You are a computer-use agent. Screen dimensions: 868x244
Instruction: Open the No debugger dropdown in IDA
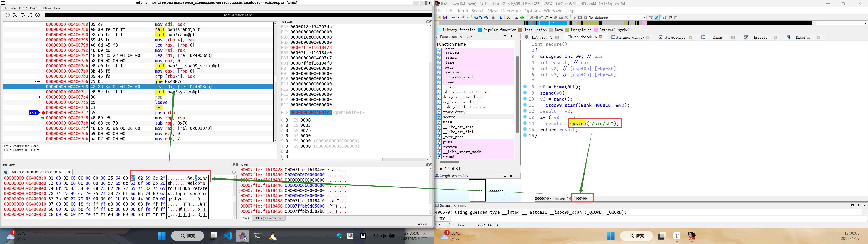[617, 17]
